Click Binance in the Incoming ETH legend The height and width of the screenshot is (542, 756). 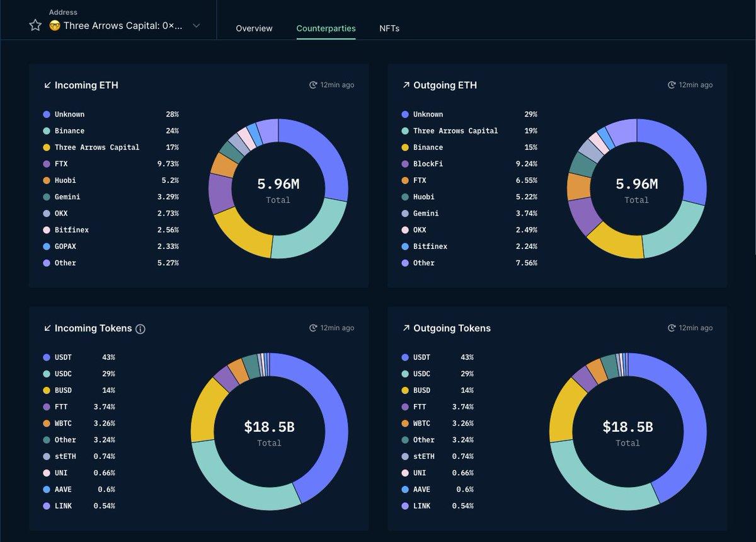pos(69,131)
